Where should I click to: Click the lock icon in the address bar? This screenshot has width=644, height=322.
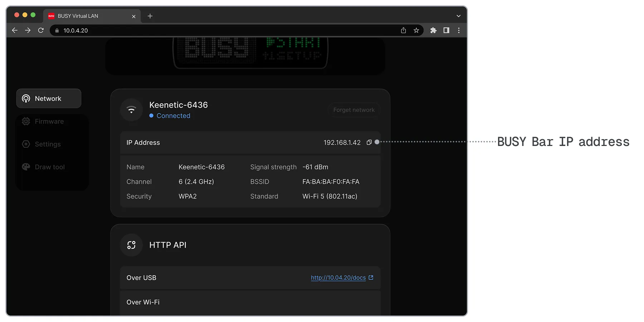(57, 30)
